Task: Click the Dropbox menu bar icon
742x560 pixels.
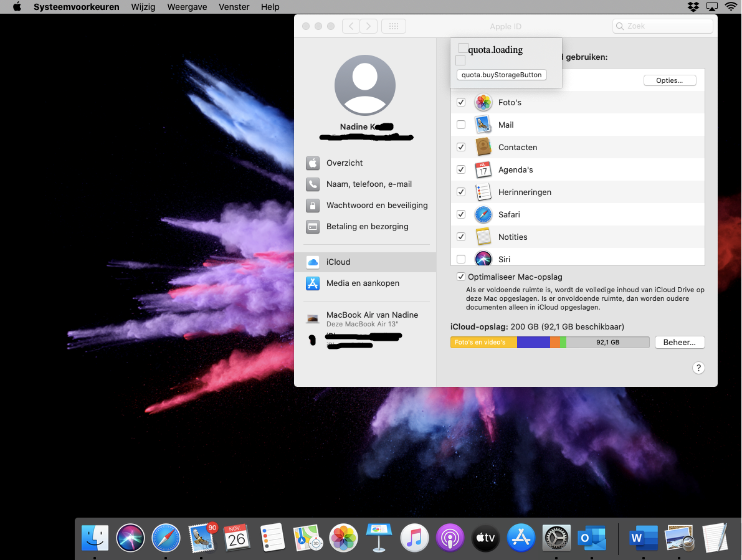Action: 693,7
